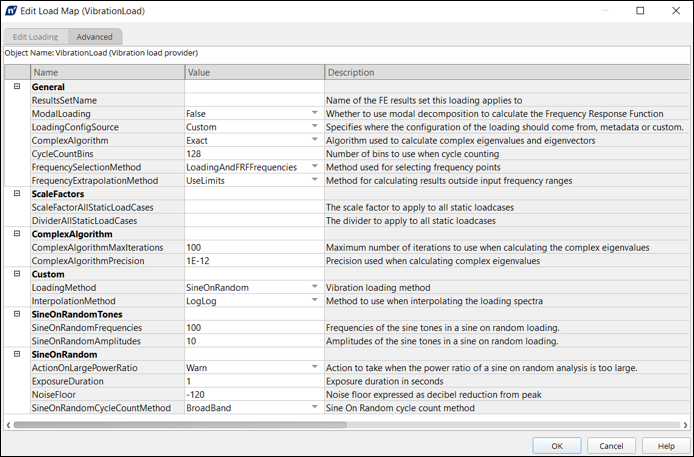
Task: Collapse the SineOnRandom section
Action: pyautogui.click(x=17, y=354)
